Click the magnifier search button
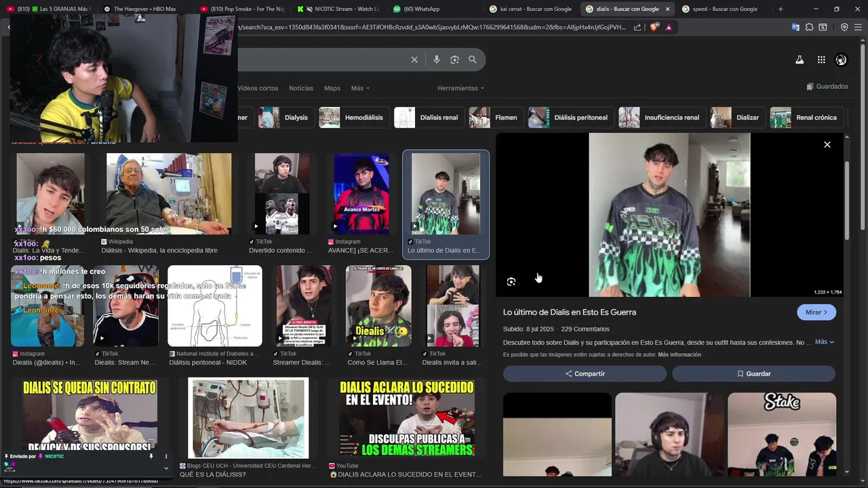This screenshot has width=868, height=488. [473, 60]
